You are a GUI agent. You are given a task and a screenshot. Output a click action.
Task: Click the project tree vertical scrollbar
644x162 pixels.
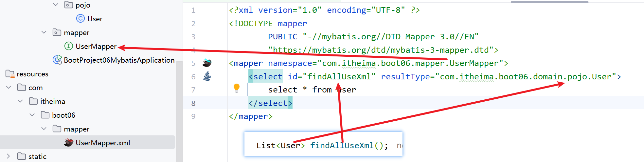pos(179,111)
